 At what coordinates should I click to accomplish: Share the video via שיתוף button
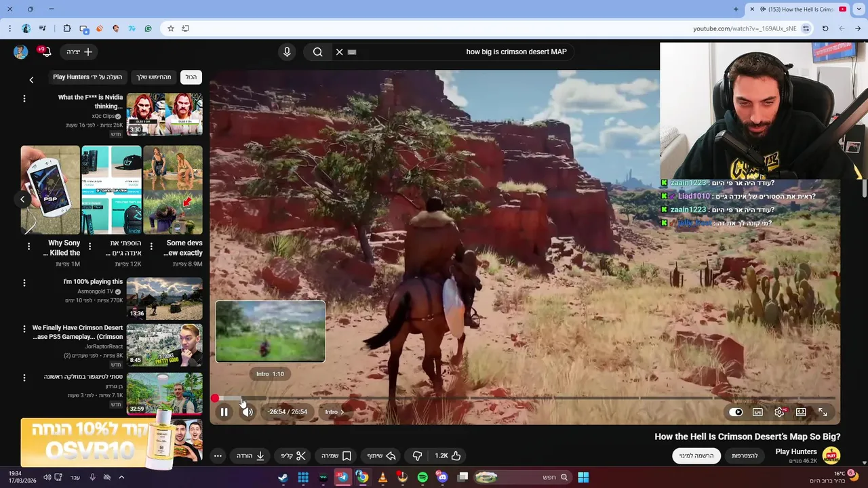382,456
